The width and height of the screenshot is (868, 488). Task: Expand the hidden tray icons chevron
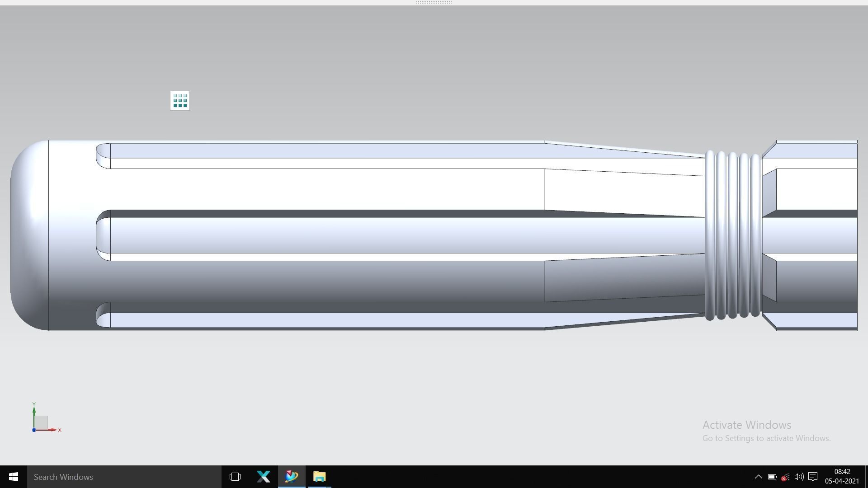759,477
